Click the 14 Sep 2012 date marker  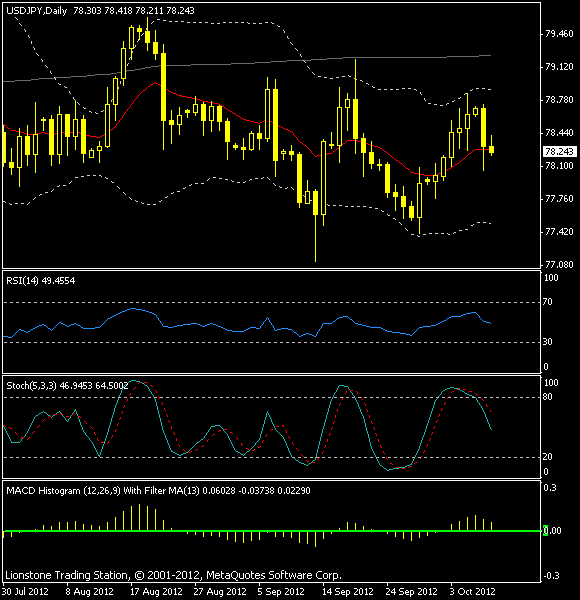click(x=347, y=592)
